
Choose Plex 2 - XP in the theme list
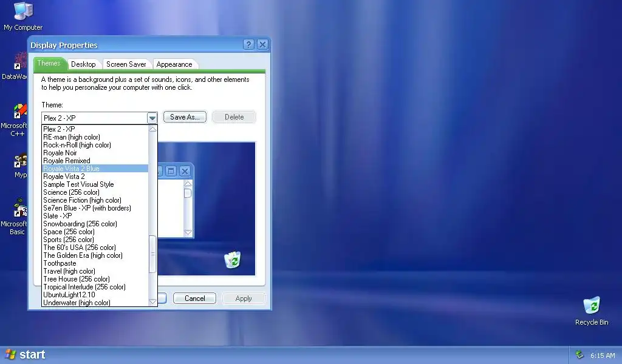tap(95, 129)
